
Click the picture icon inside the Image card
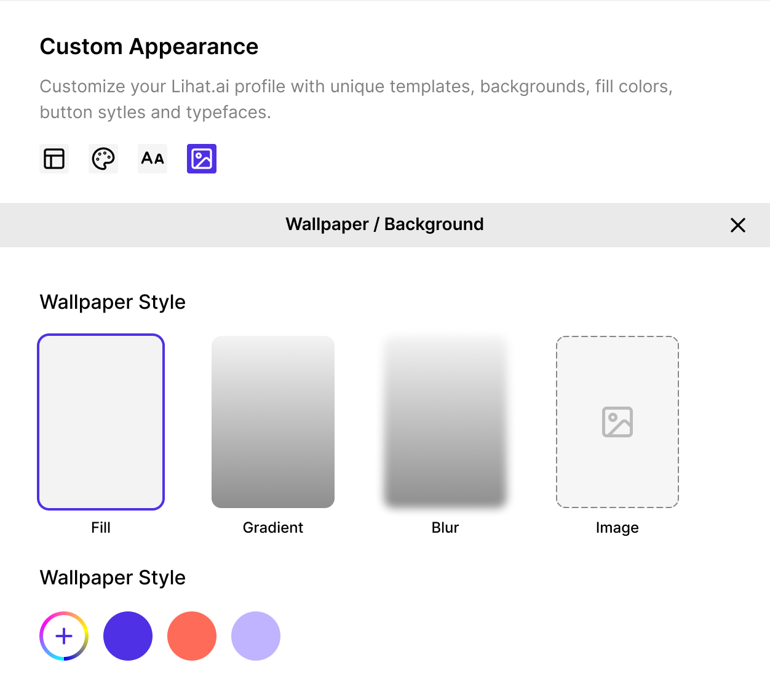point(617,422)
